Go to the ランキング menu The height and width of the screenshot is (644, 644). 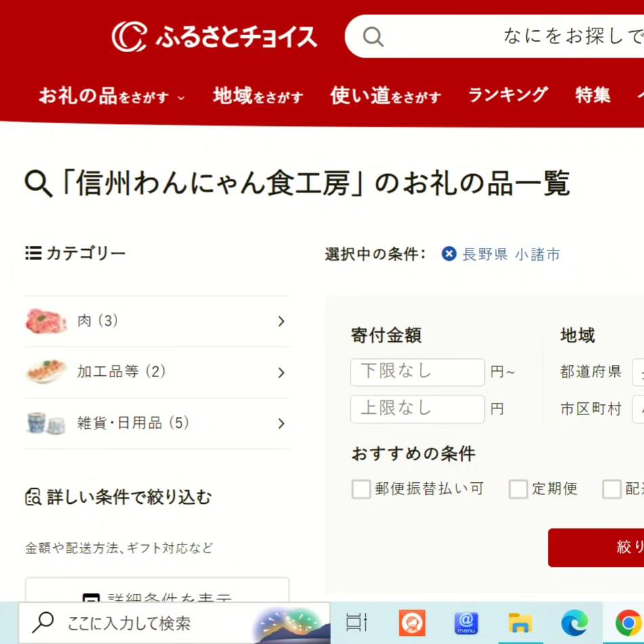tap(508, 95)
